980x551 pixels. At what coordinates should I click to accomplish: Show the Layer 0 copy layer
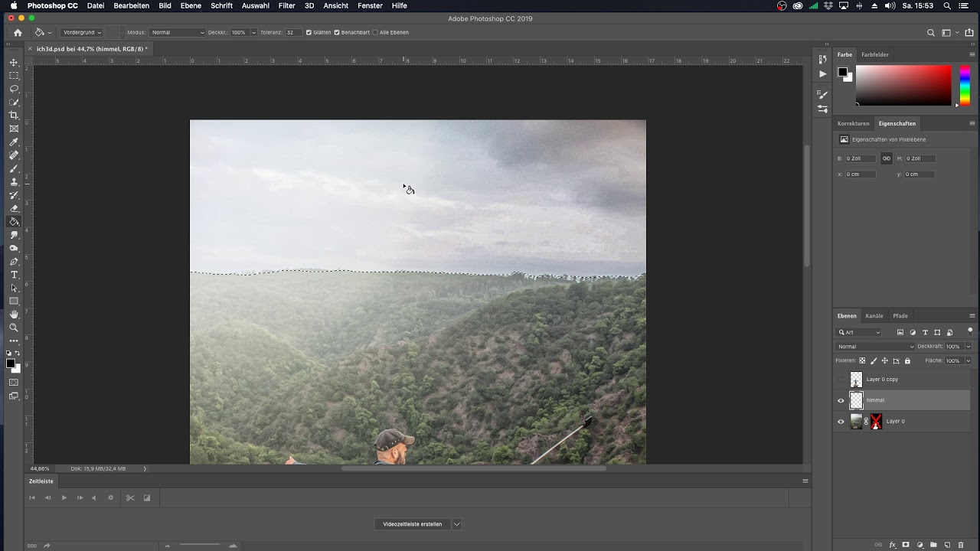pyautogui.click(x=841, y=380)
